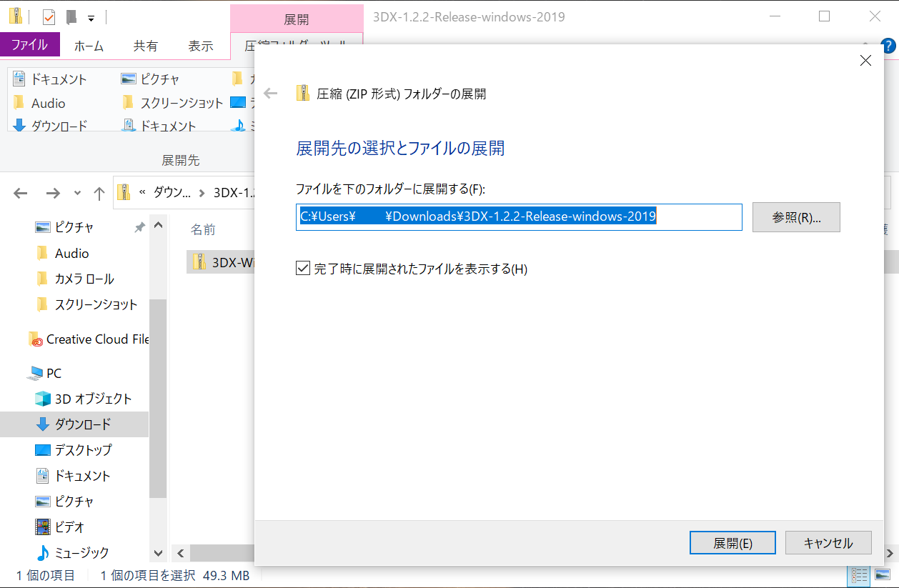The height and width of the screenshot is (588, 899).
Task: Choose ダウンロード as ribbon extract destination
Action: (50, 126)
